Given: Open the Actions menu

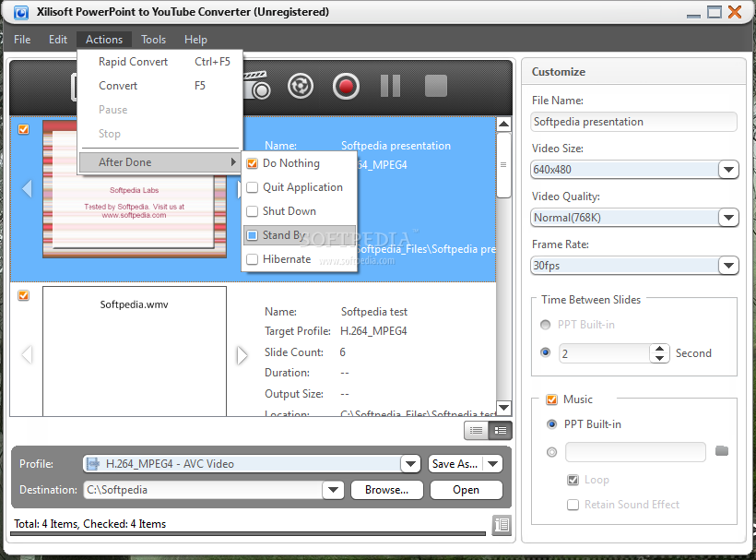Looking at the screenshot, I should click(104, 40).
